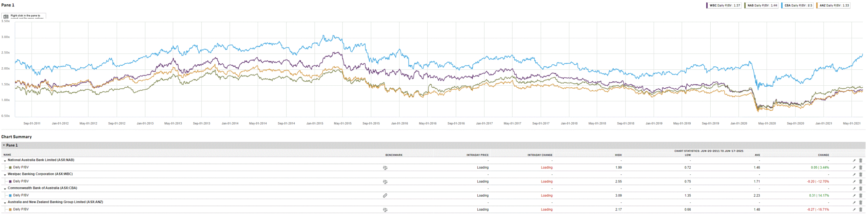Edit the NAB Daily P/BV series with pencil
The image size is (868, 216).
coord(854,168)
